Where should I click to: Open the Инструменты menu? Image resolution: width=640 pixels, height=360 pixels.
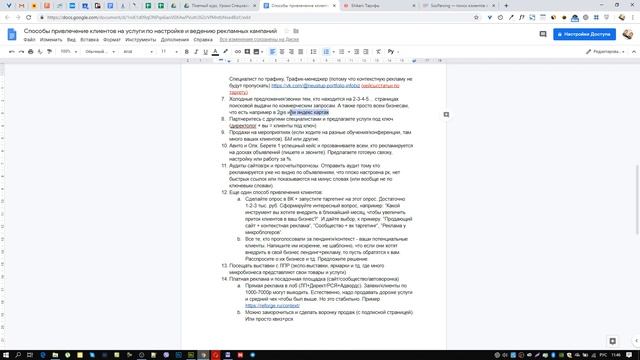coord(140,40)
